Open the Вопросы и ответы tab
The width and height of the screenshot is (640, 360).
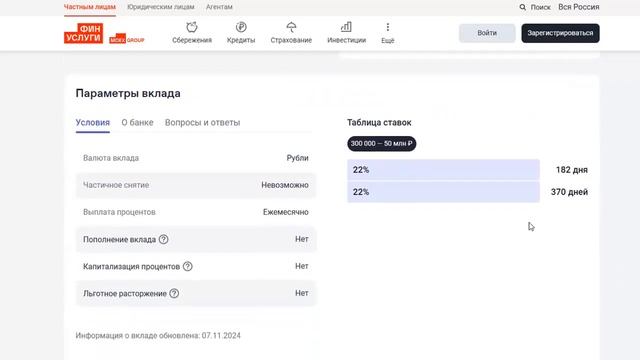[x=202, y=122]
